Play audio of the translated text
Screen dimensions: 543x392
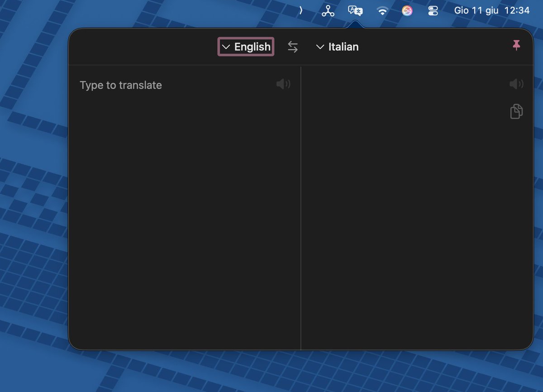(516, 84)
